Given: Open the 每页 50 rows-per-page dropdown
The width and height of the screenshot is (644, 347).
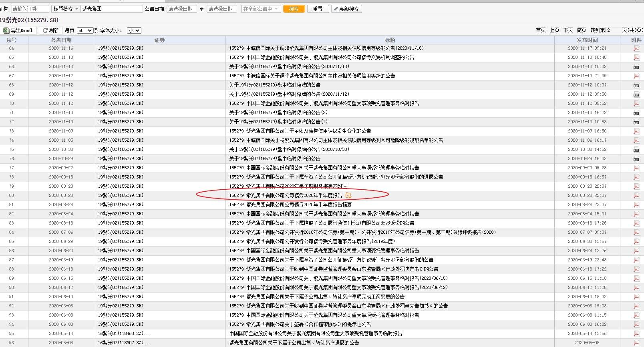Looking at the screenshot, I should coord(85,30).
